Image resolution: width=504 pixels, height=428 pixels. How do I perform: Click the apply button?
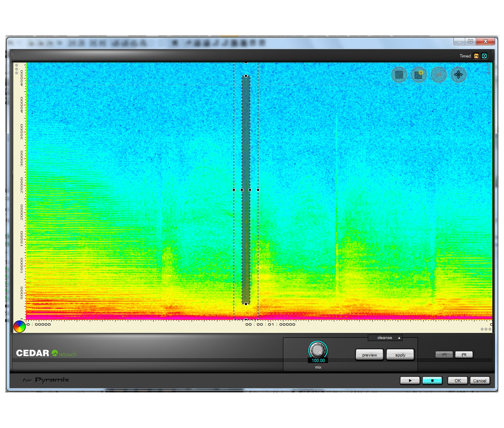point(400,355)
